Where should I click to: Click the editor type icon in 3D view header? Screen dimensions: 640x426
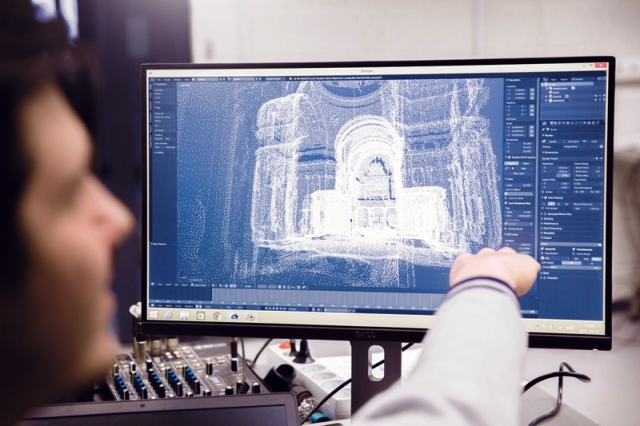(x=153, y=285)
